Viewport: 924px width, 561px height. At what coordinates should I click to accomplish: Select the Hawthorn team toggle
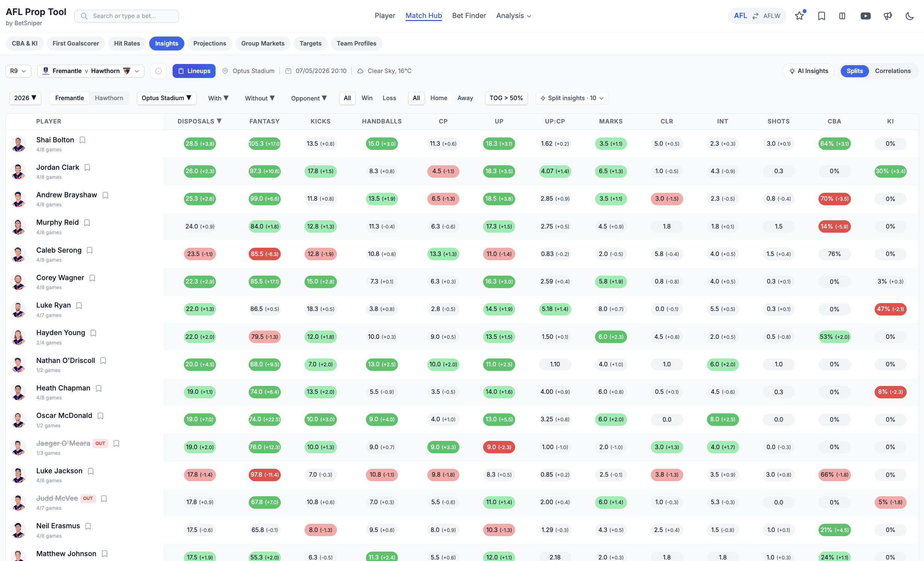pyautogui.click(x=109, y=98)
